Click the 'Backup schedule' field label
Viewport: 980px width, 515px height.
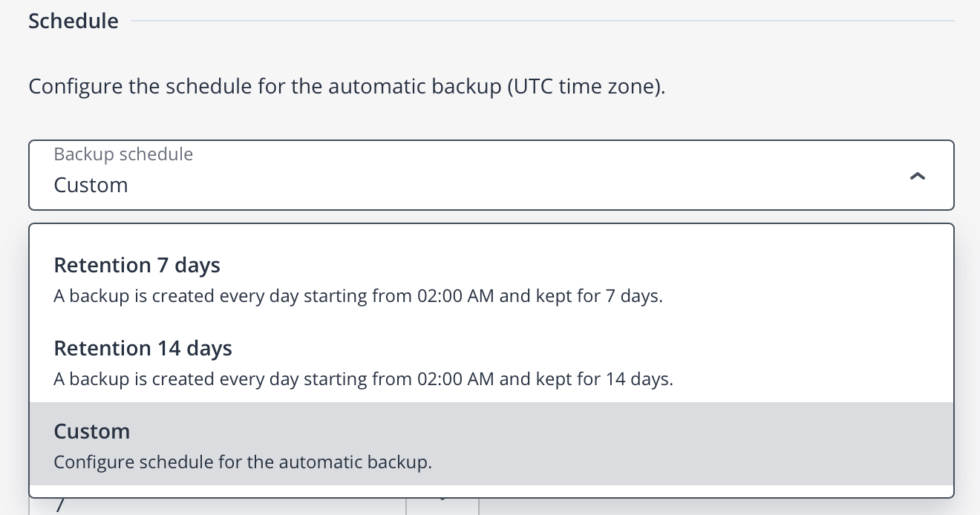coord(123,154)
